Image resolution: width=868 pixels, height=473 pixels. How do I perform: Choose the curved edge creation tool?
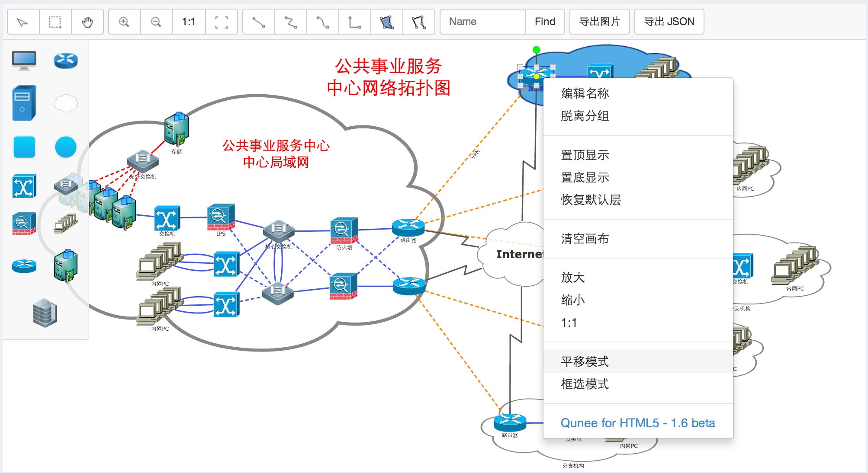pos(323,22)
